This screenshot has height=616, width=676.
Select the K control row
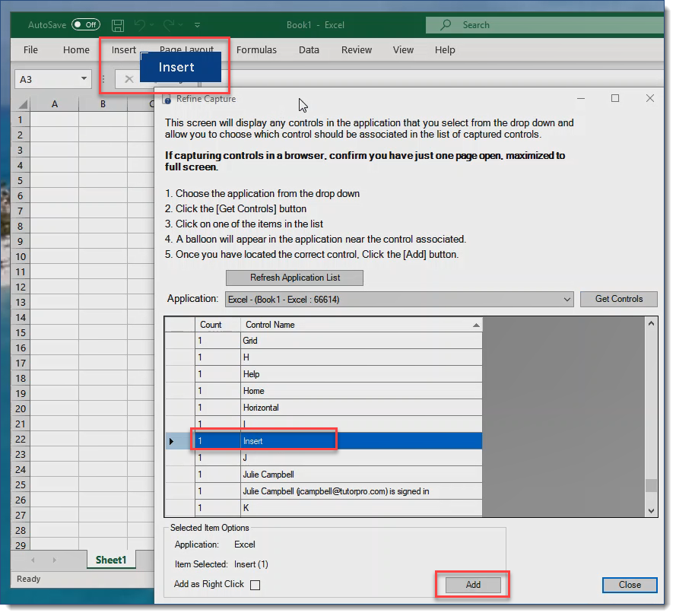[324, 508]
